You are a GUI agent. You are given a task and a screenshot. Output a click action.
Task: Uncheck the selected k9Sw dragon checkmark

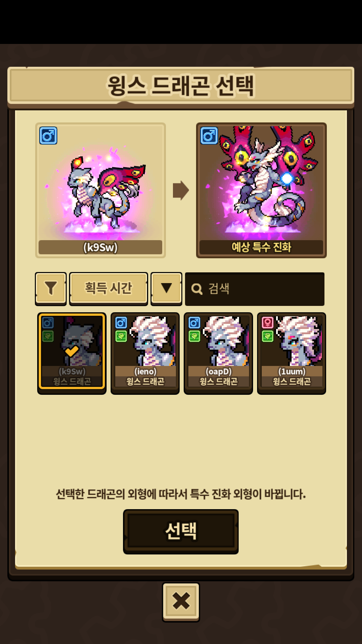click(71, 351)
